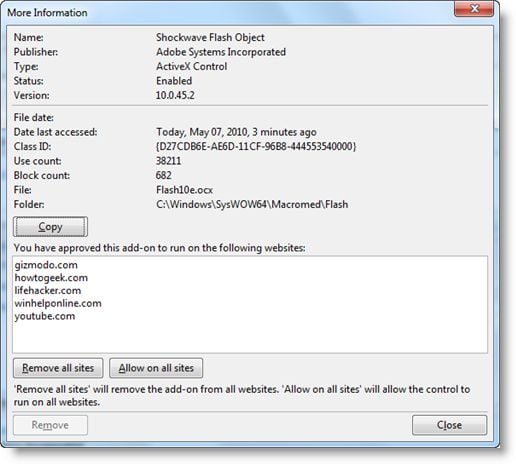The height and width of the screenshot is (464, 516).
Task: Click the 'Publisher:' label
Action: [36, 52]
